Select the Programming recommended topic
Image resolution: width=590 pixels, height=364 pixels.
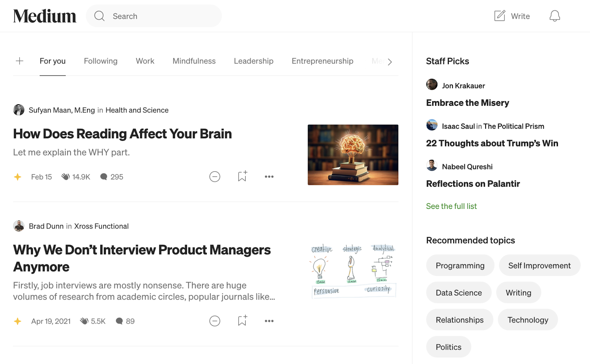coord(460,265)
